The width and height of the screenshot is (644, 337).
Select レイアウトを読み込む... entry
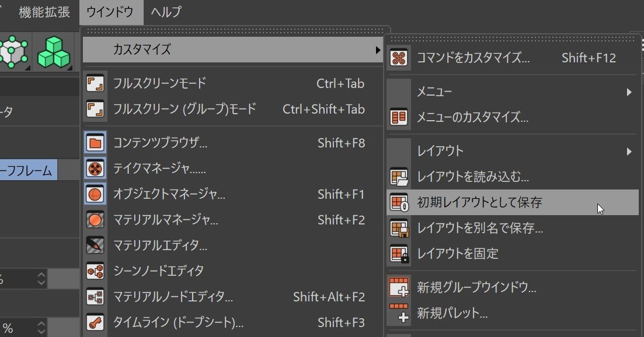[x=513, y=177]
